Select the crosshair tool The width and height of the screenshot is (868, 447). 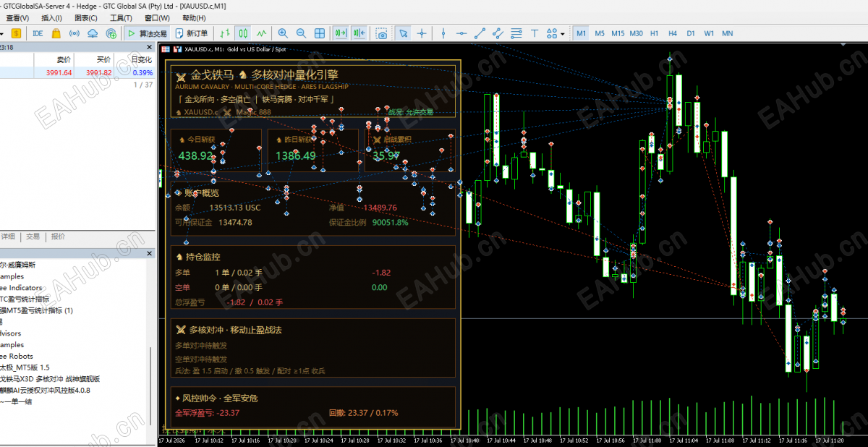click(x=422, y=33)
